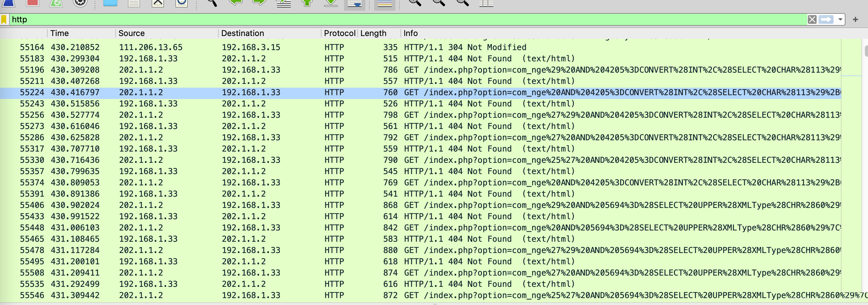Click the packet list vertical scrollbar thumb
This screenshot has height=305, width=868.
point(866,51)
